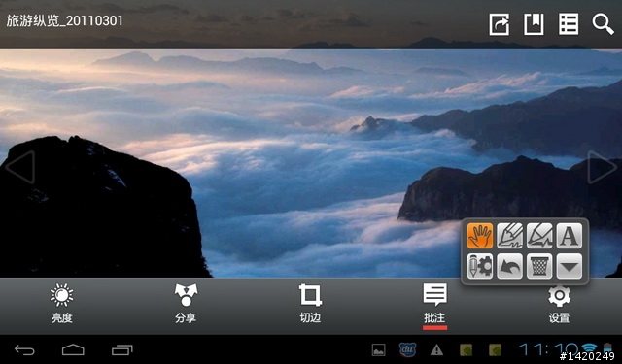
Task: Go to previous page with left arrow
Action: click(x=19, y=167)
